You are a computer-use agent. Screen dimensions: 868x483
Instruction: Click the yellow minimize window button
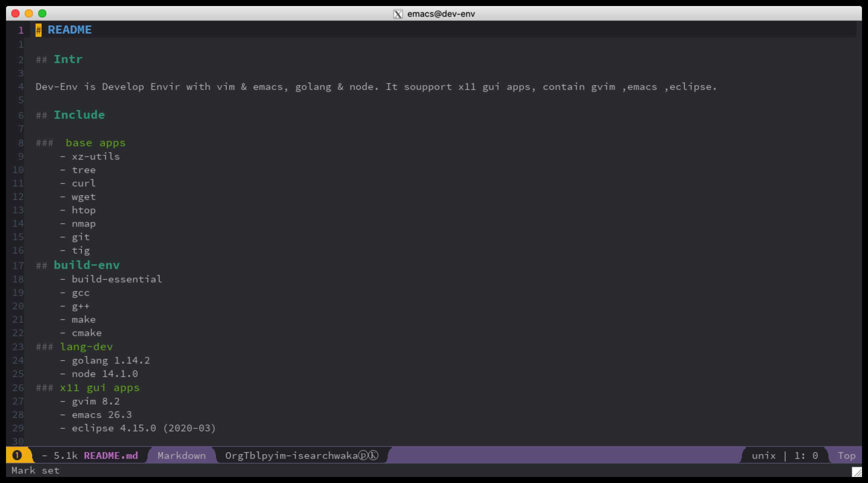[x=29, y=13]
